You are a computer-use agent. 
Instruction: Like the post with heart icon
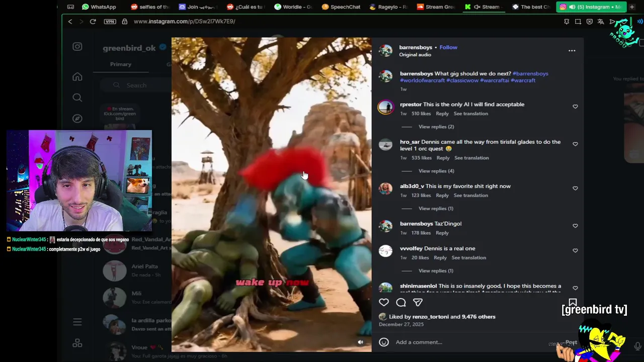coord(384,302)
